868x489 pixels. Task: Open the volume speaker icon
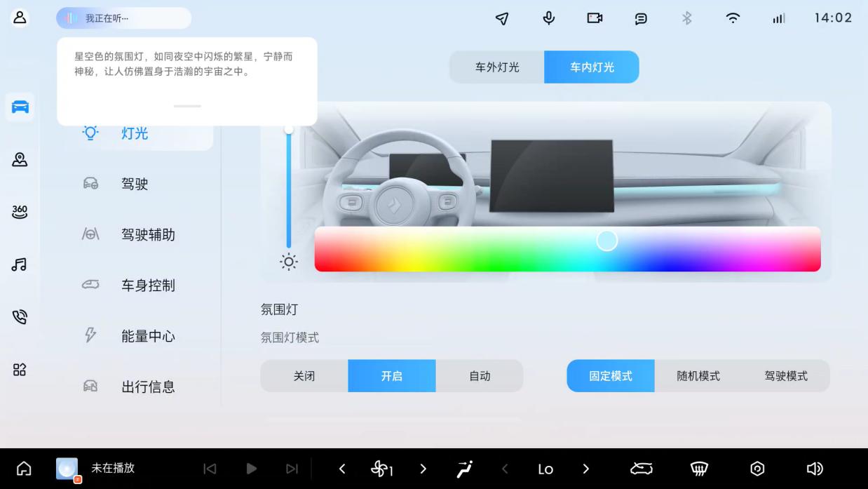coord(814,469)
